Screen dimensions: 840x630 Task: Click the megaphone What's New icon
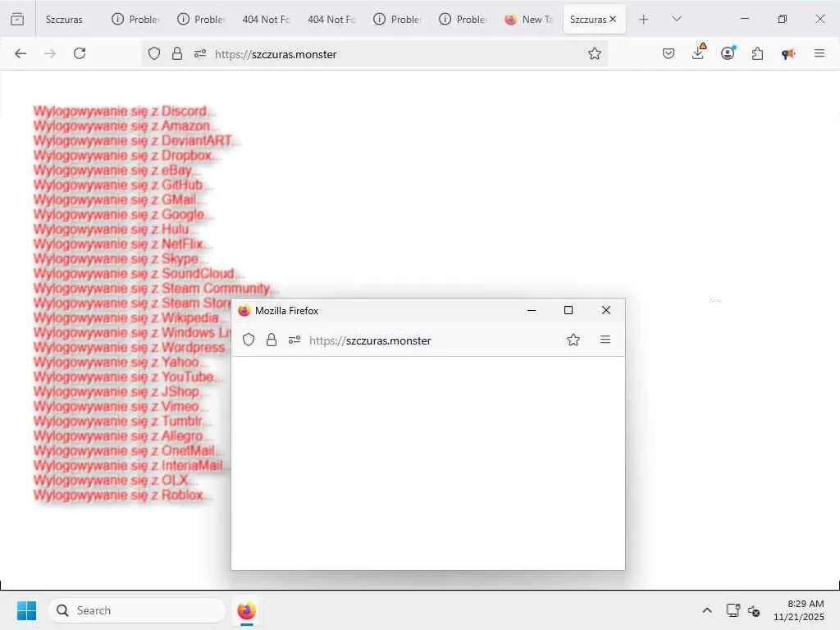click(x=788, y=53)
